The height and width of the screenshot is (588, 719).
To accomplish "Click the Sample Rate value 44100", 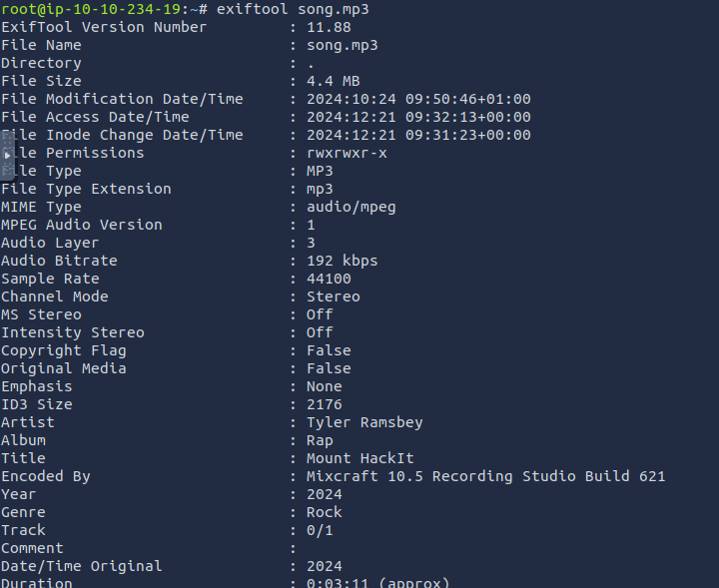I will 329,279.
